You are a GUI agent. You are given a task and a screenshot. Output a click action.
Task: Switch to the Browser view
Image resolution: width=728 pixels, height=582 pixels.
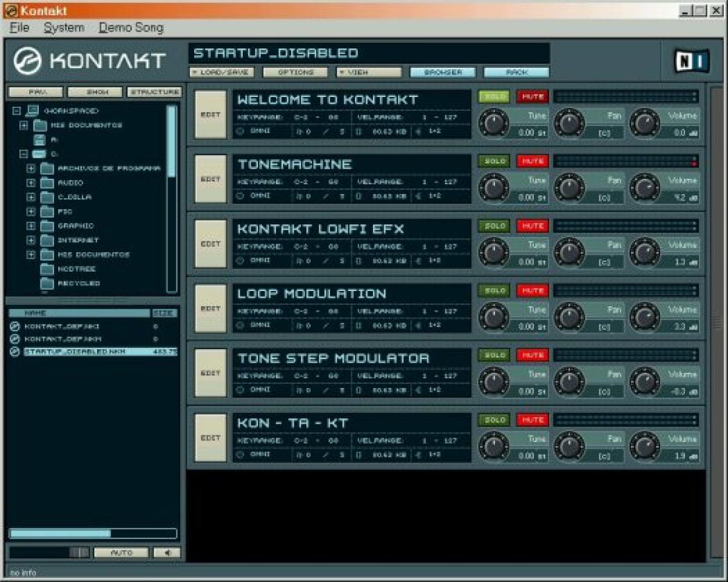click(x=443, y=72)
